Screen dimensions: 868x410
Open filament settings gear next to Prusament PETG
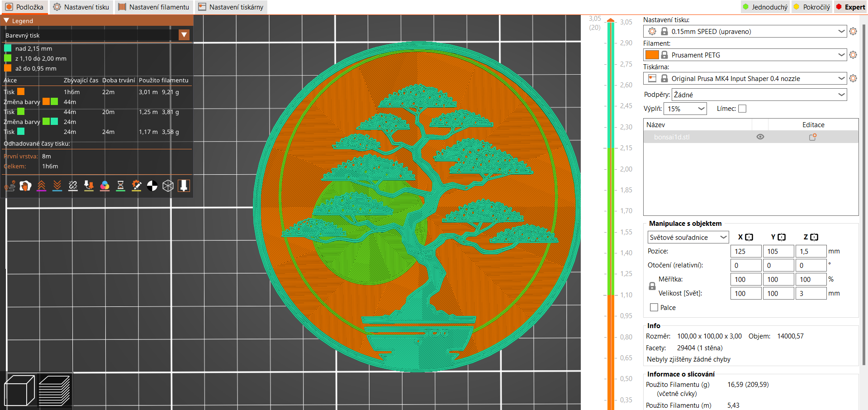tap(853, 55)
